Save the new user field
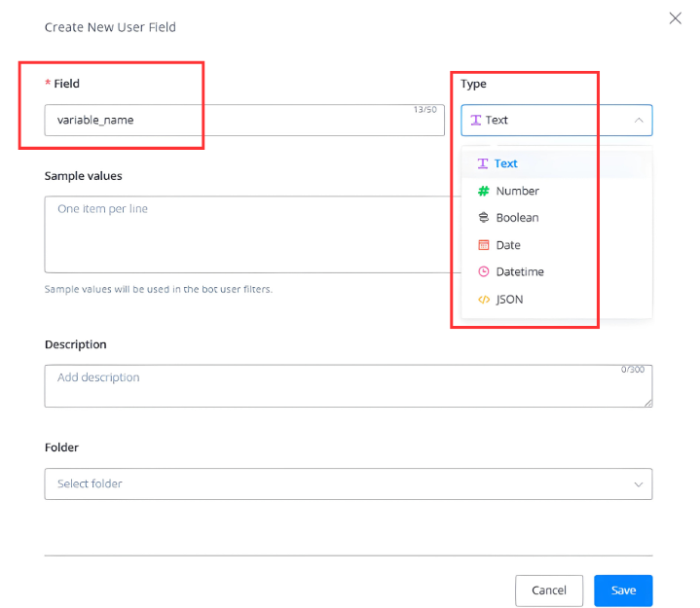Viewport: 700px width, 608px height. click(x=623, y=590)
